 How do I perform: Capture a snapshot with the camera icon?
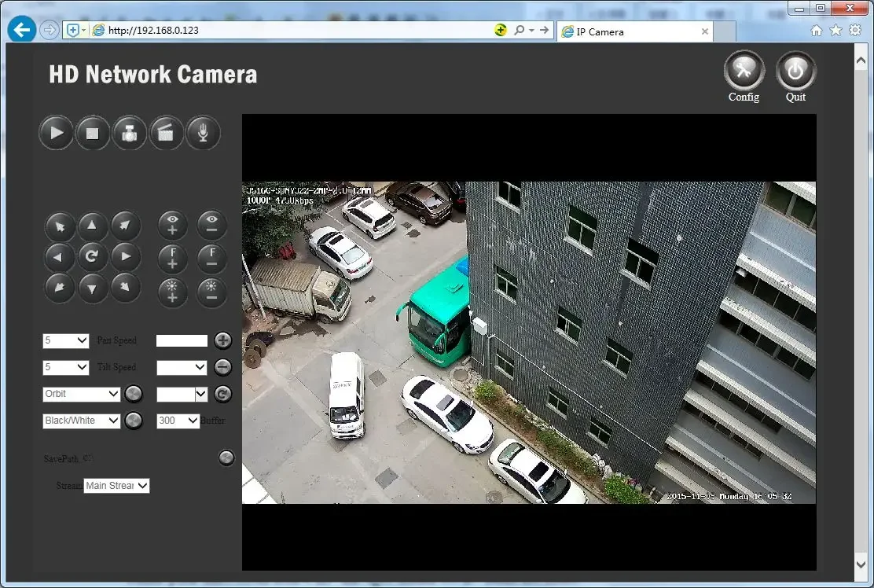[x=130, y=133]
